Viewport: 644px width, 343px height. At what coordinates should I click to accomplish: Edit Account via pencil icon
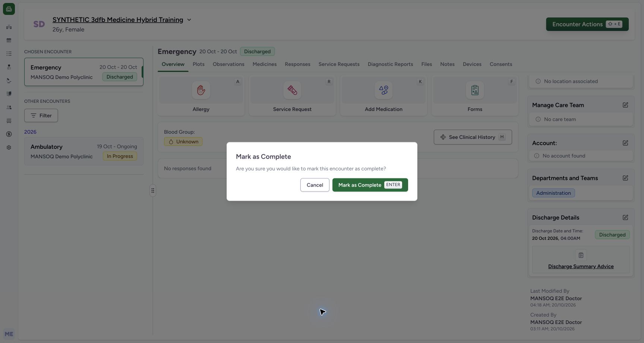[625, 143]
